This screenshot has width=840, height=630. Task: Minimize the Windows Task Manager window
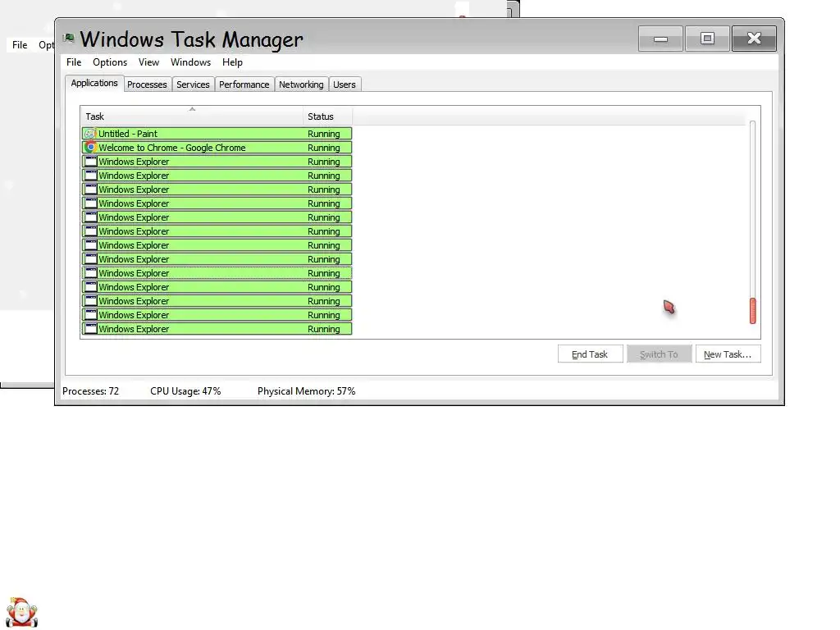660,39
